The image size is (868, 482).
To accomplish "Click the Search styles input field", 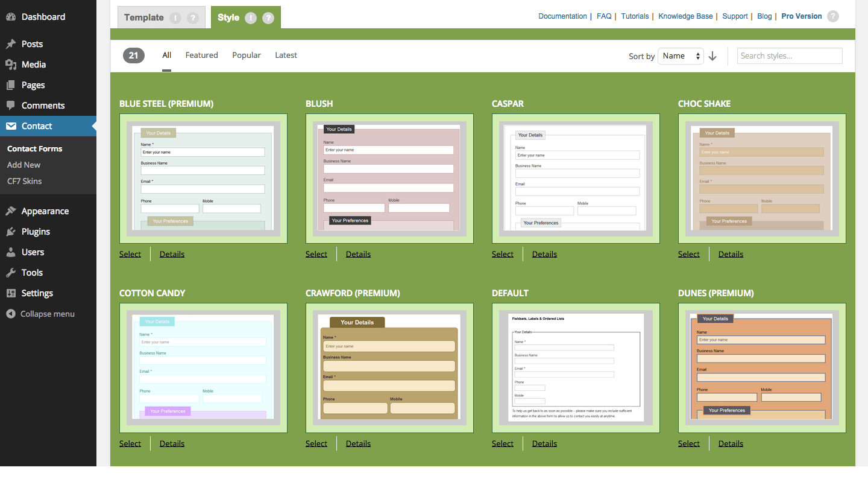I will [790, 56].
